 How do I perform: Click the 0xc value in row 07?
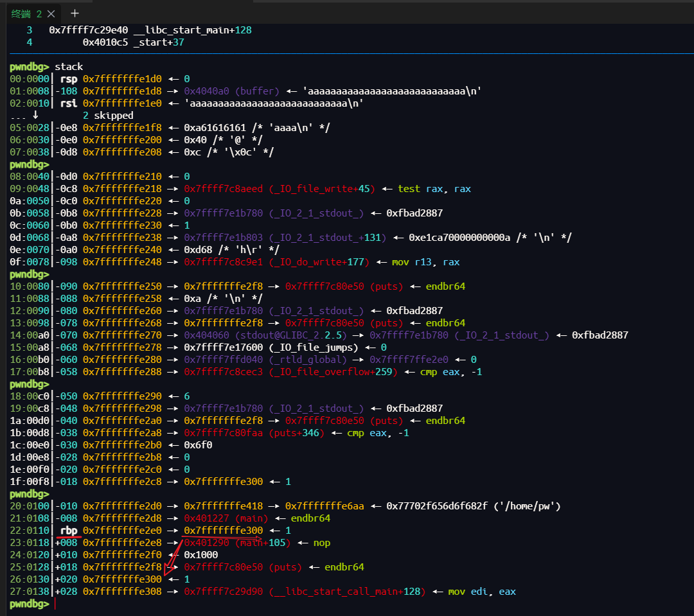(x=192, y=152)
